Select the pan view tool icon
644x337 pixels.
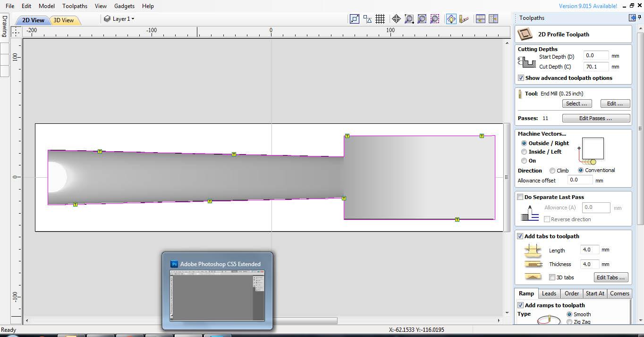click(x=396, y=19)
